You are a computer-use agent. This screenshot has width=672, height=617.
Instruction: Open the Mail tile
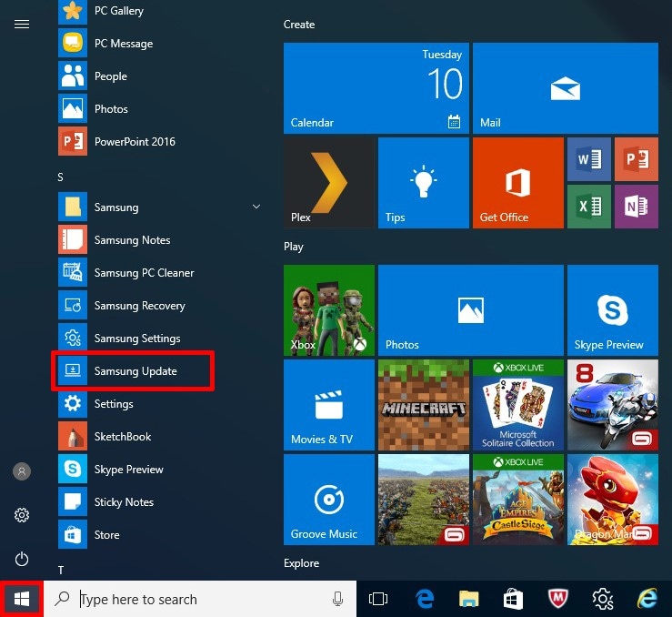[x=566, y=88]
